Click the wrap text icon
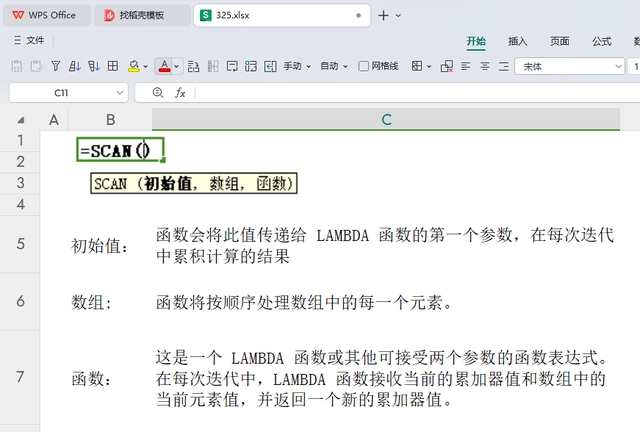The width and height of the screenshot is (640, 432). point(232,66)
